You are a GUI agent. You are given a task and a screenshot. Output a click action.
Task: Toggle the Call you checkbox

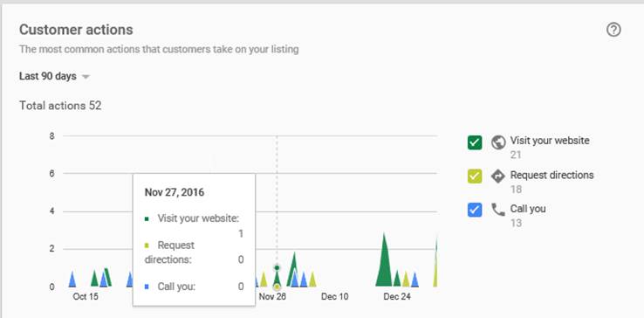tap(475, 210)
